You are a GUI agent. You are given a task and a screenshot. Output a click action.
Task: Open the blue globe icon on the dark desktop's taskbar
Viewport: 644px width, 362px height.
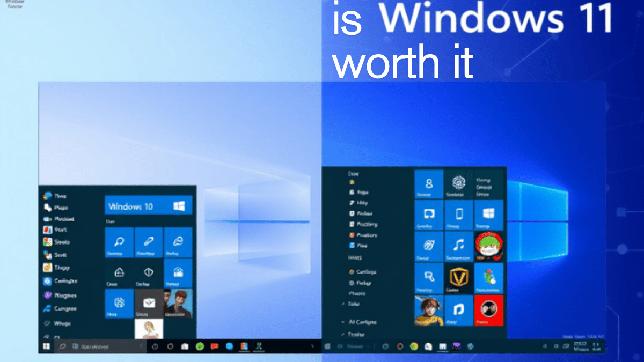coord(471,346)
